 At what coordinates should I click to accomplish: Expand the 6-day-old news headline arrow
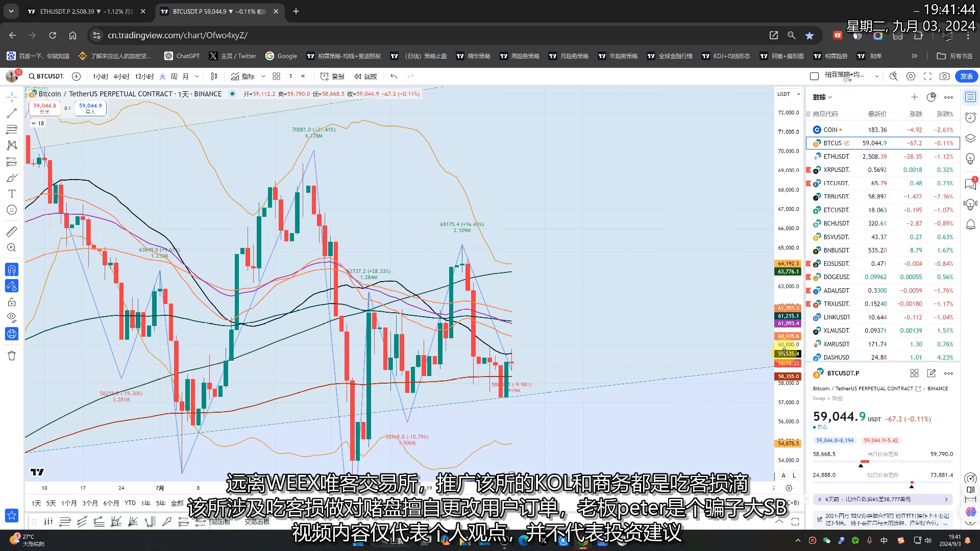[x=946, y=499]
